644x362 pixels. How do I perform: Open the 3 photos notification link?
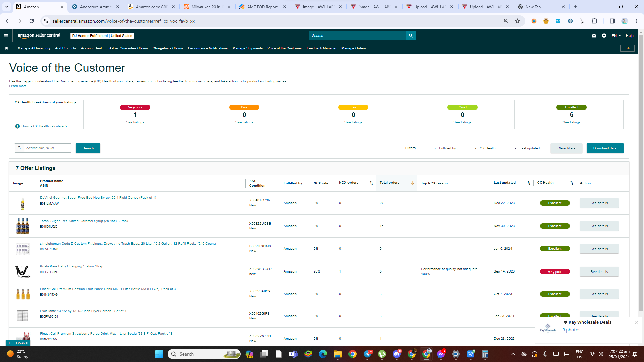click(x=571, y=330)
